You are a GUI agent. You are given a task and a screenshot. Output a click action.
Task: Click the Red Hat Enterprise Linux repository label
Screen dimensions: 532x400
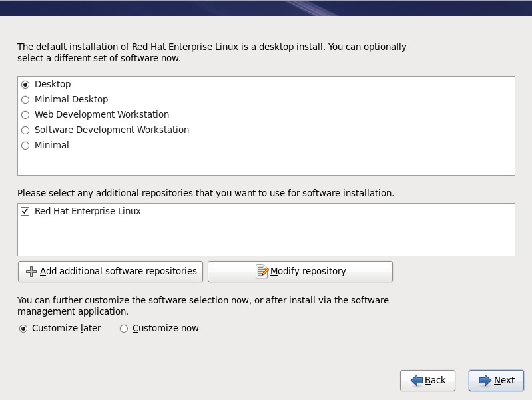pyautogui.click(x=87, y=211)
